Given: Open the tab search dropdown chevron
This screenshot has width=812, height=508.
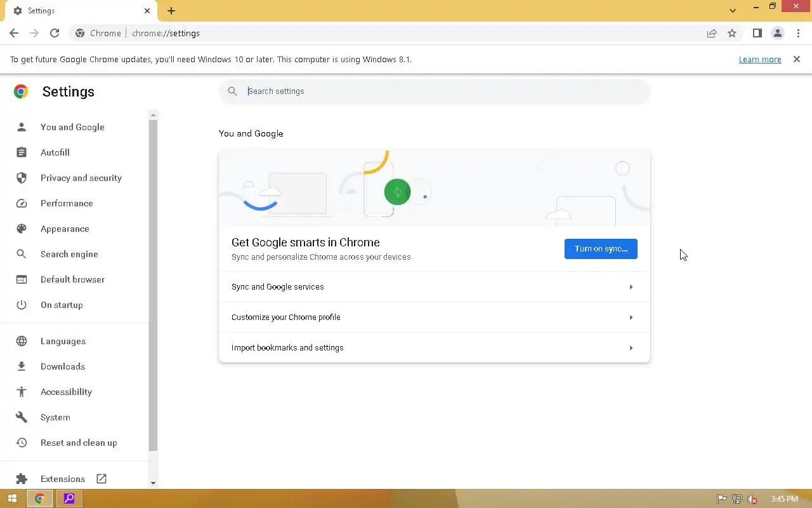Looking at the screenshot, I should pos(733,11).
